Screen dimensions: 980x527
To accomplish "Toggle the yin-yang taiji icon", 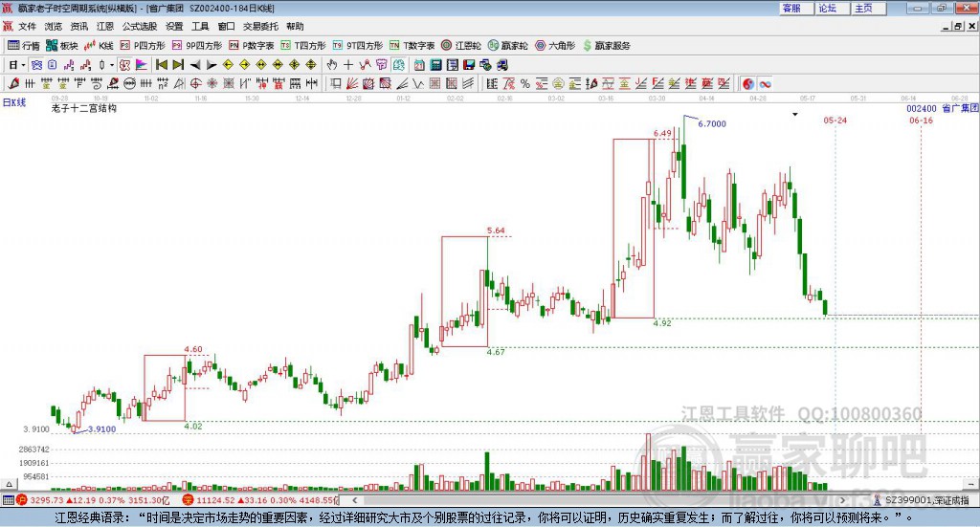I will coord(747,83).
